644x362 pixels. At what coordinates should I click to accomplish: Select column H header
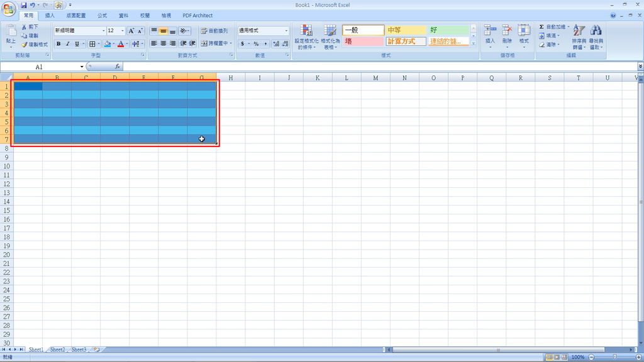pyautogui.click(x=231, y=77)
